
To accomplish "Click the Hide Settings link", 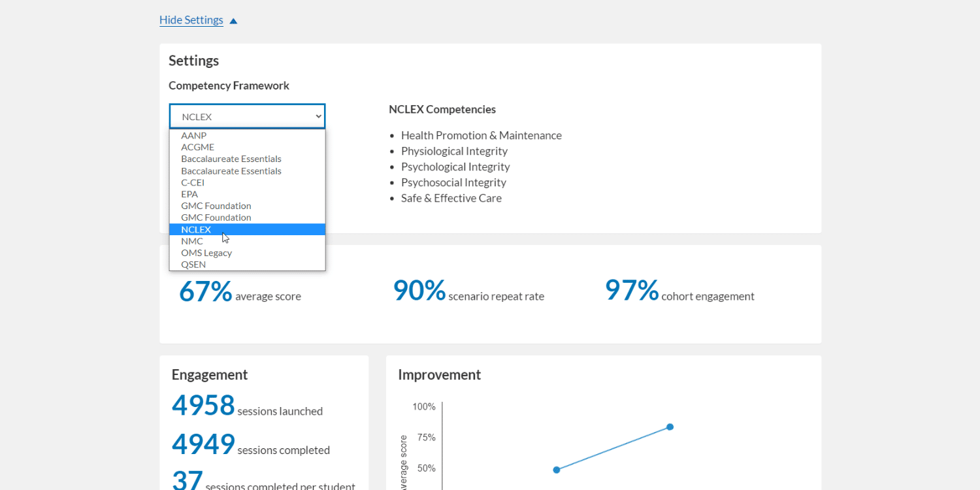I will click(x=191, y=20).
